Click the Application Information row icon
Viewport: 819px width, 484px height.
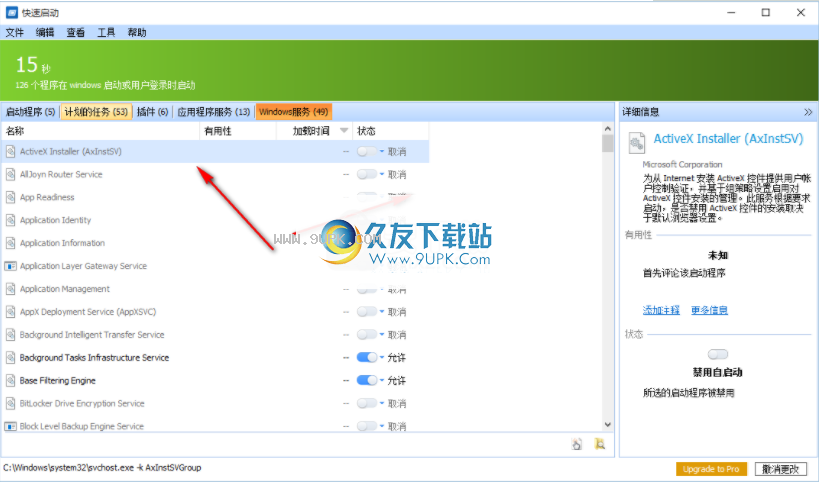click(x=10, y=243)
